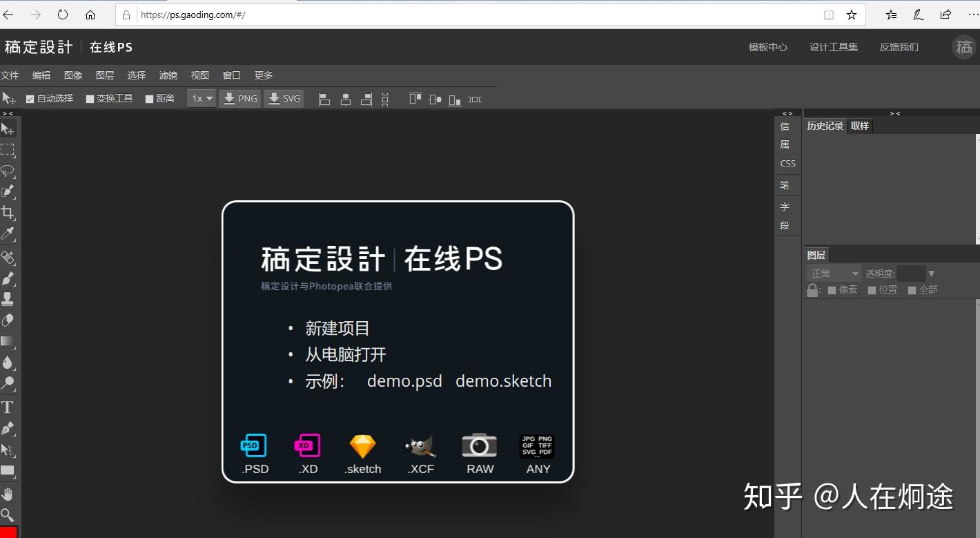The image size is (980, 538).
Task: Select the Eyedropper tool
Action: pyautogui.click(x=8, y=233)
